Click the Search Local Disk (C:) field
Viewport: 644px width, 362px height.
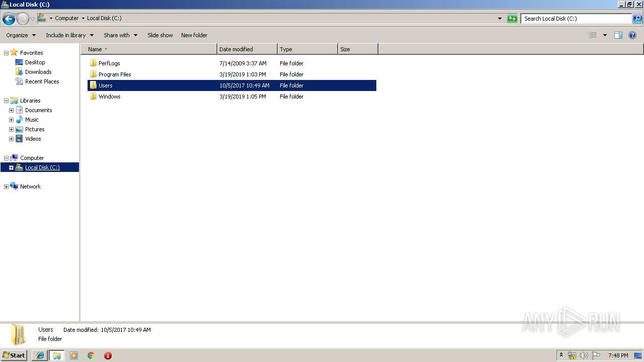[x=576, y=19]
